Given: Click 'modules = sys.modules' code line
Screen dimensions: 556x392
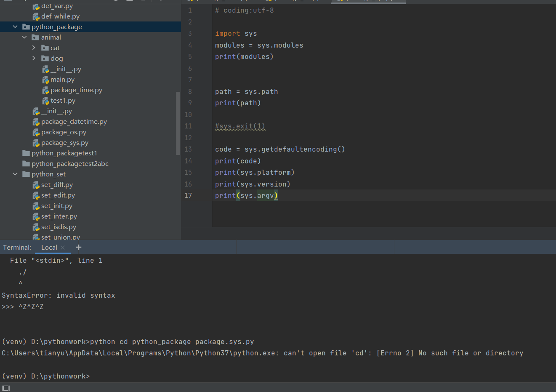Looking at the screenshot, I should (259, 45).
